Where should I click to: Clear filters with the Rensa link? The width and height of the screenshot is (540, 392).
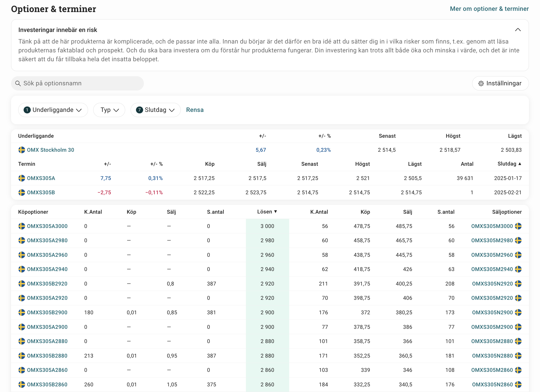click(x=195, y=110)
